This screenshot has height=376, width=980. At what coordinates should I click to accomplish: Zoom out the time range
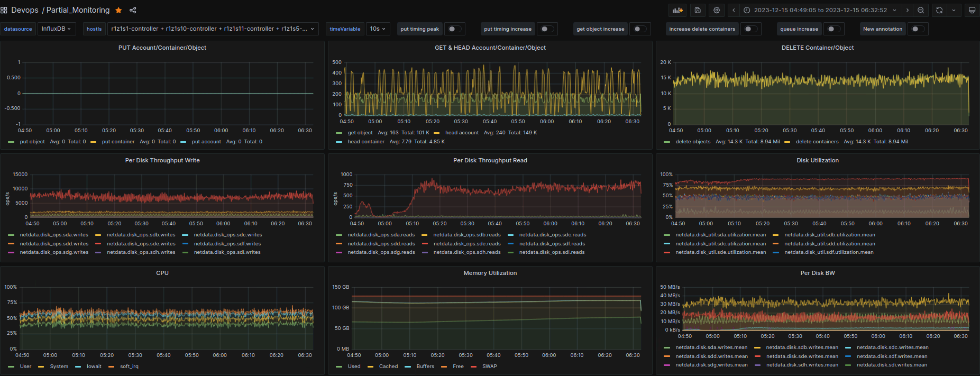click(x=921, y=10)
